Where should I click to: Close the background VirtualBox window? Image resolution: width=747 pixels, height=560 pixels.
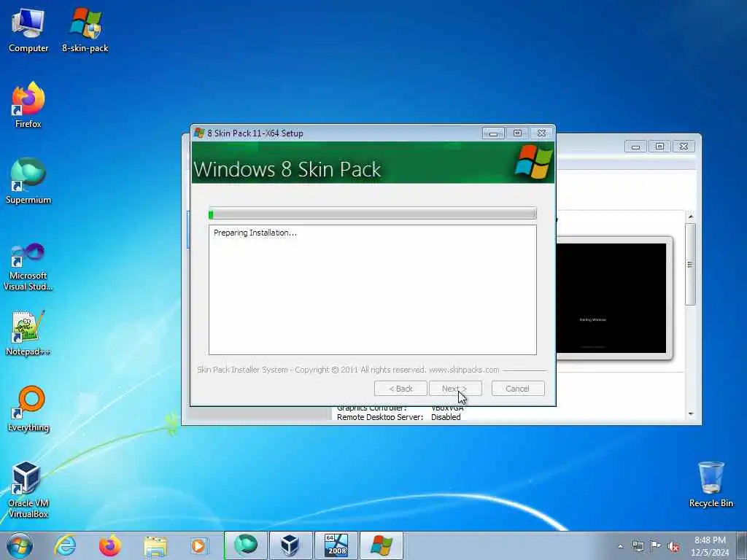684,147
